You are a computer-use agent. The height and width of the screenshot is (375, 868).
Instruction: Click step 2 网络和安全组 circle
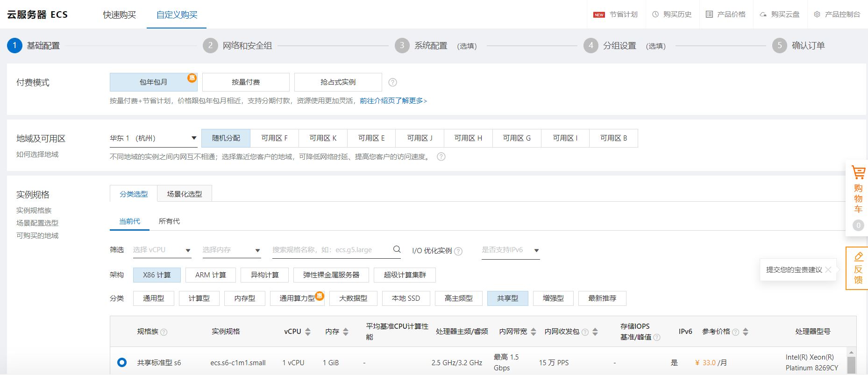(x=210, y=45)
